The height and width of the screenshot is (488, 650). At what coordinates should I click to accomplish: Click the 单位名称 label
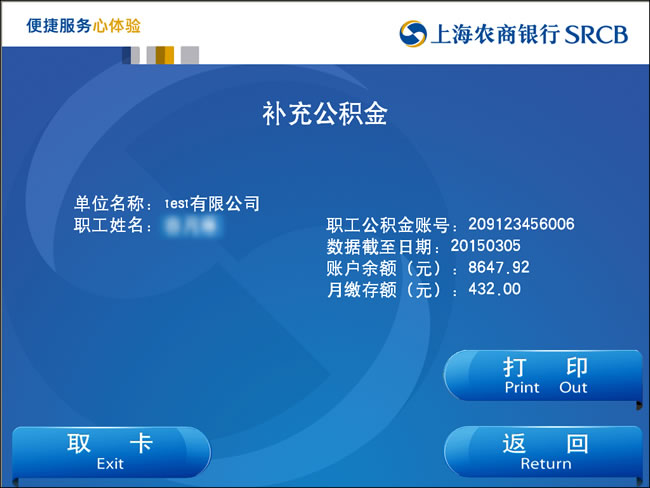[x=112, y=204]
